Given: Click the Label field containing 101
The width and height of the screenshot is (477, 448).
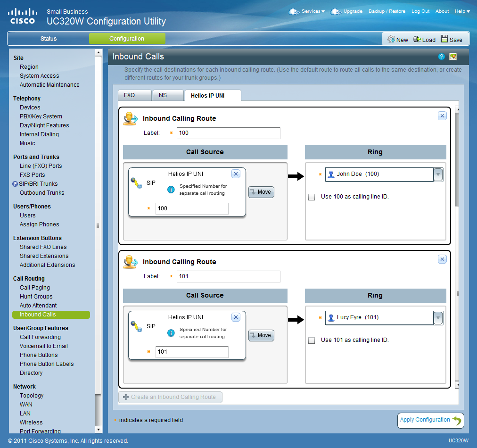Looking at the screenshot, I should (229, 276).
